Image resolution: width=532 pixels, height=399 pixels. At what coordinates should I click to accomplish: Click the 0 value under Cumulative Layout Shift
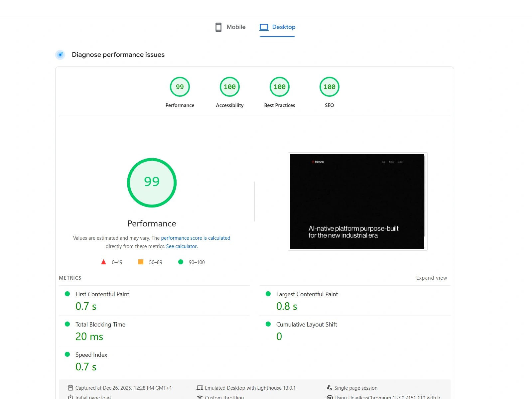click(x=279, y=336)
